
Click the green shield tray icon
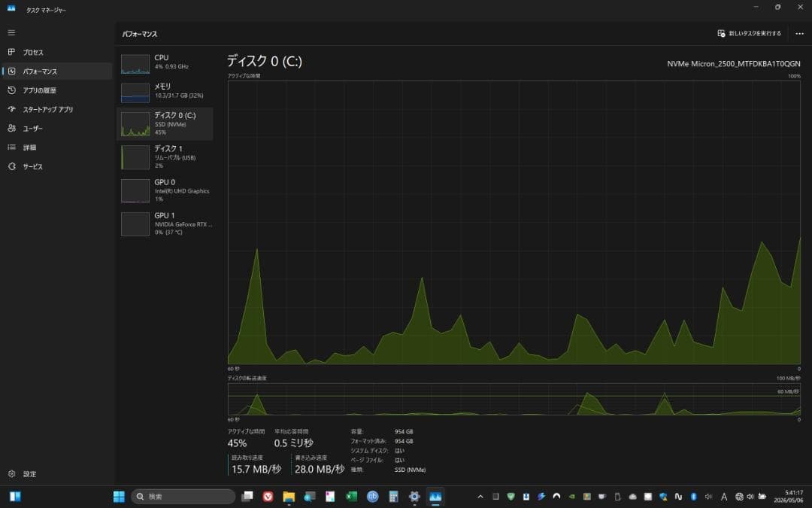(x=511, y=497)
